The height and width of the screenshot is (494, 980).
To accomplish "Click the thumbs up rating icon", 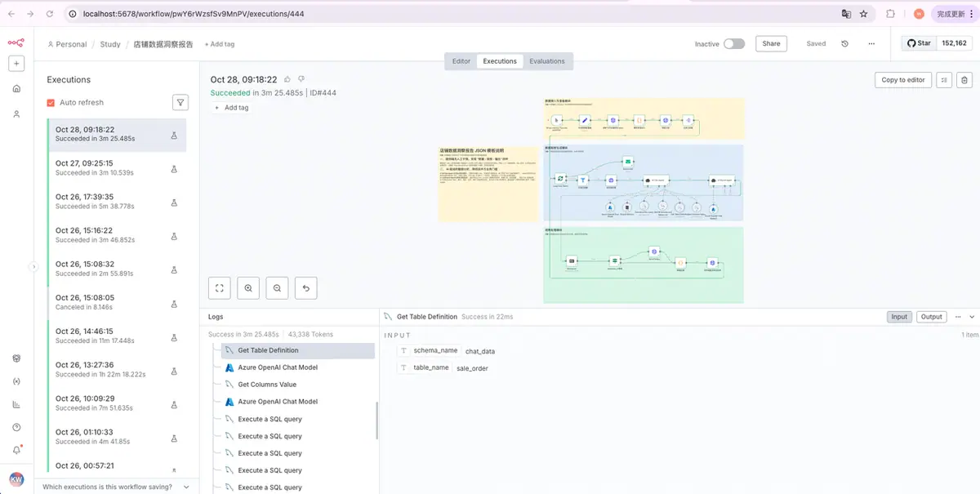I will coord(287,79).
